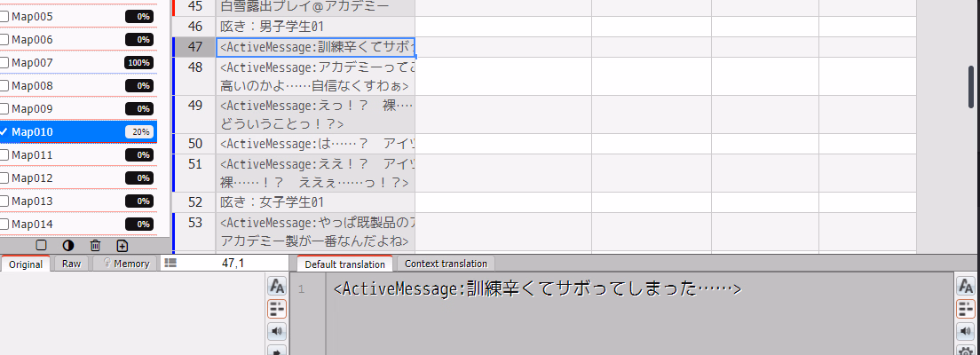Toggle word wrap icon in Original pane
This screenshot has height=355, width=980.
click(277, 309)
